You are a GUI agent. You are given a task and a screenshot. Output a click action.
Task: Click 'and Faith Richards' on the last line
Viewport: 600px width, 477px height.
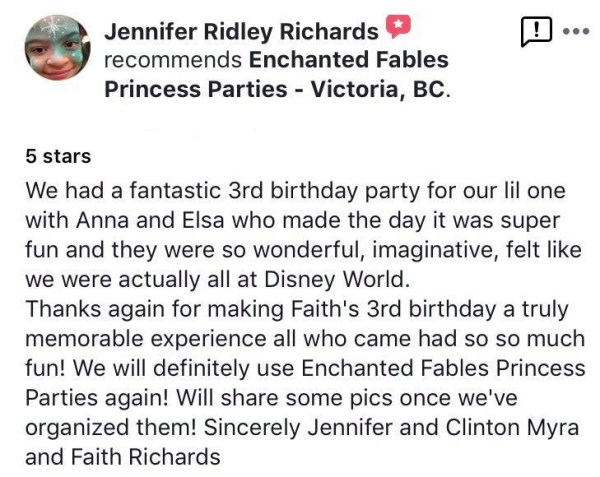coord(121,459)
